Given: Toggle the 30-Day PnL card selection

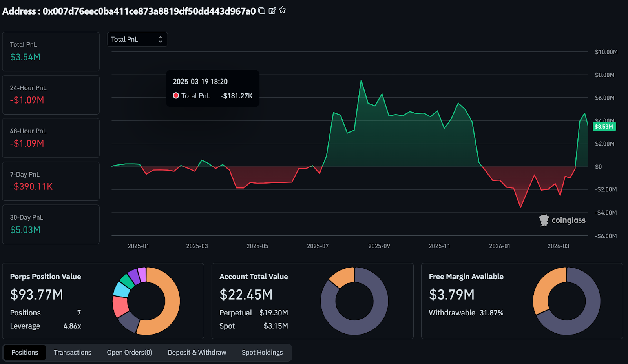Looking at the screenshot, I should 51,224.
